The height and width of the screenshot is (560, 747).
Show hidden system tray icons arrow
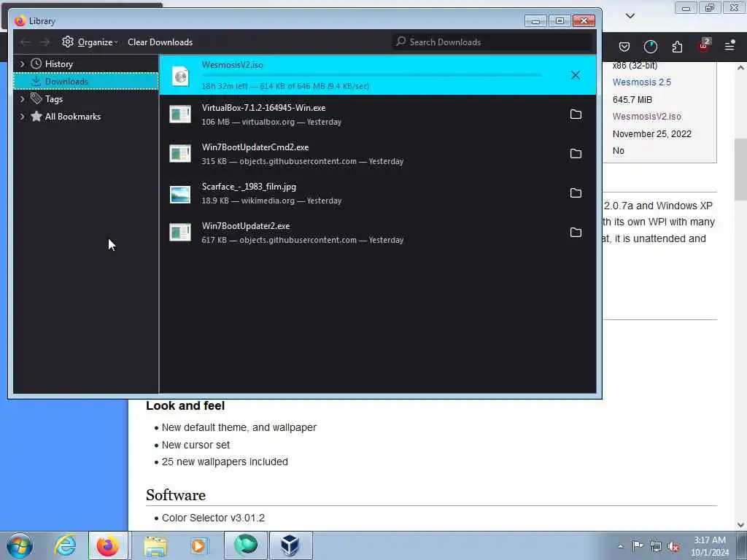[x=620, y=546]
